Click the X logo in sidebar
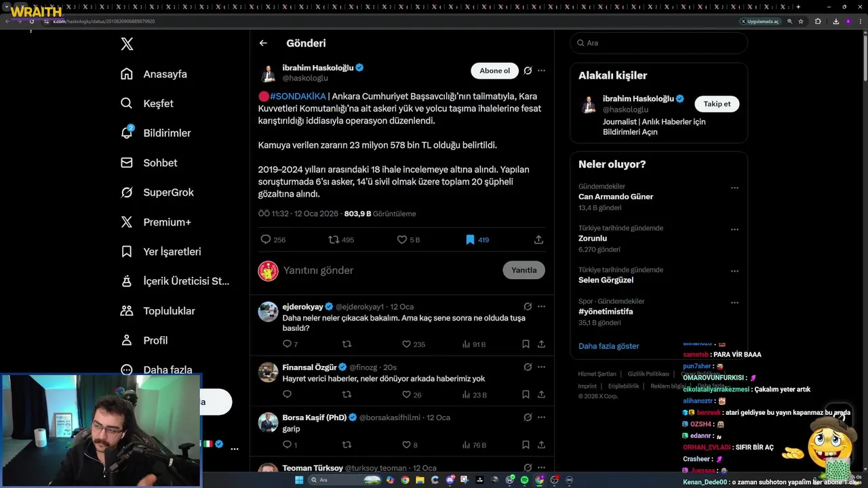The width and height of the screenshot is (868, 488). [127, 44]
